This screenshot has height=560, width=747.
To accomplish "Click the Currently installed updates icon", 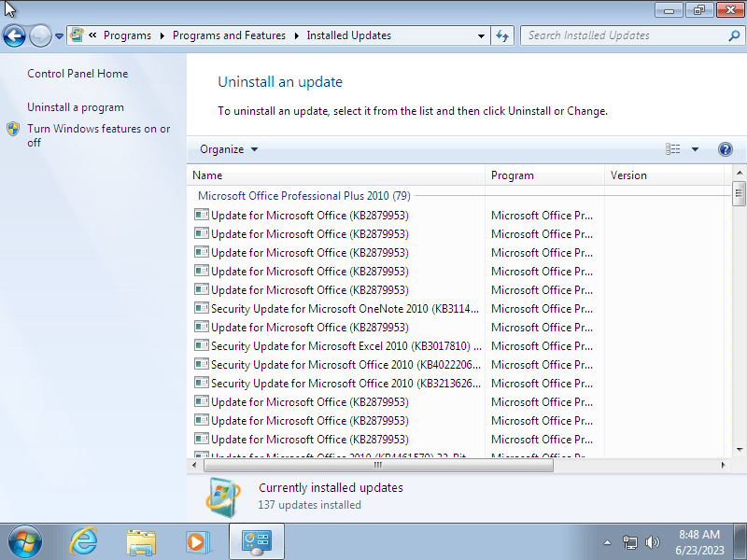I will [x=223, y=497].
